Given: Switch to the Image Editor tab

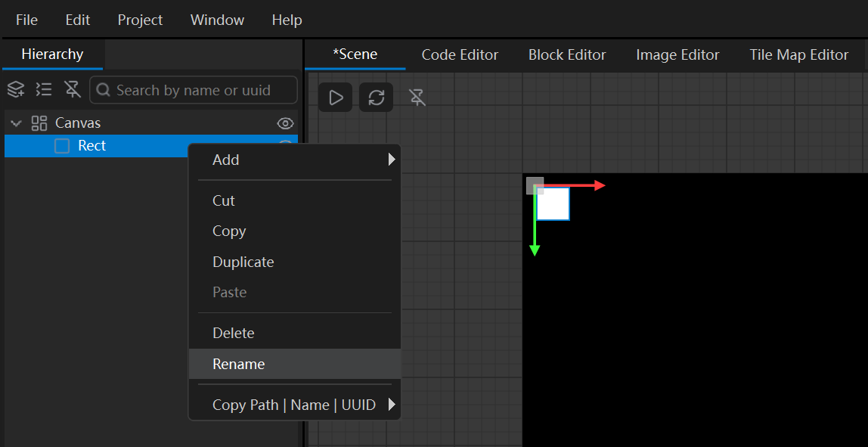Looking at the screenshot, I should click(677, 55).
